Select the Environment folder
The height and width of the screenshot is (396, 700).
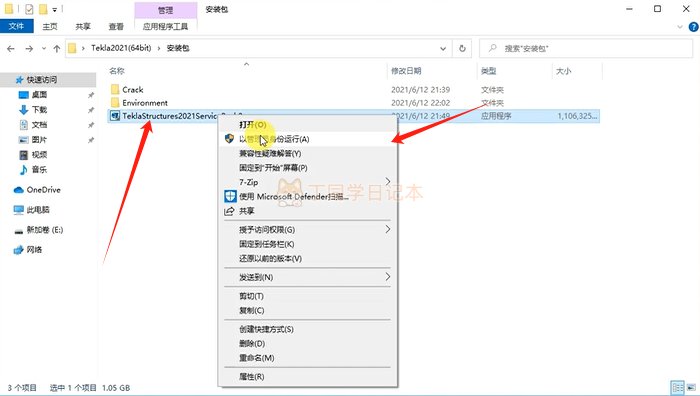pyautogui.click(x=145, y=103)
